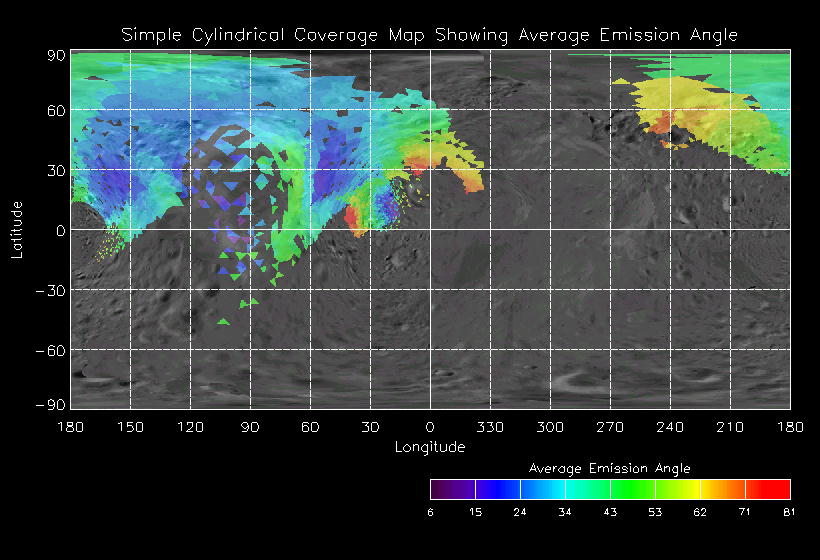
Task: Click the Longitude axis label
Action: click(429, 447)
